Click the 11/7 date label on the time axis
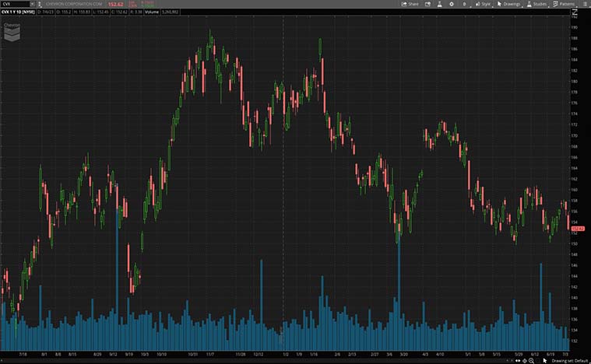 (x=210, y=354)
